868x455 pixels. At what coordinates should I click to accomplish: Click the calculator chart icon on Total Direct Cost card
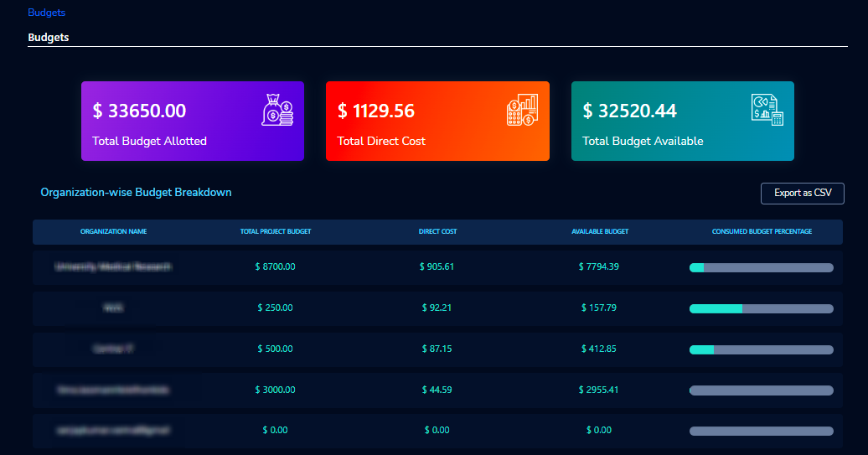click(x=522, y=110)
